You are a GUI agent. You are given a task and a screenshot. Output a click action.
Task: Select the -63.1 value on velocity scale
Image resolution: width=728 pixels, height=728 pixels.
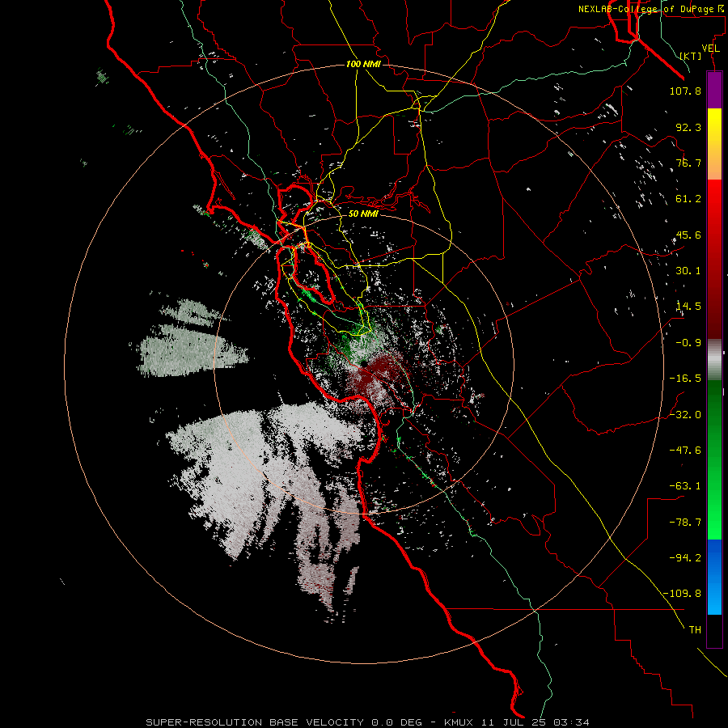click(x=685, y=486)
